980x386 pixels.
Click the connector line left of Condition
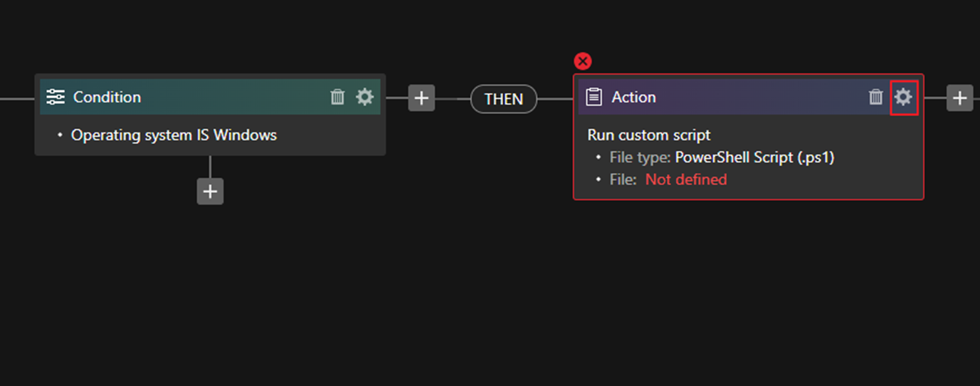coord(17,98)
